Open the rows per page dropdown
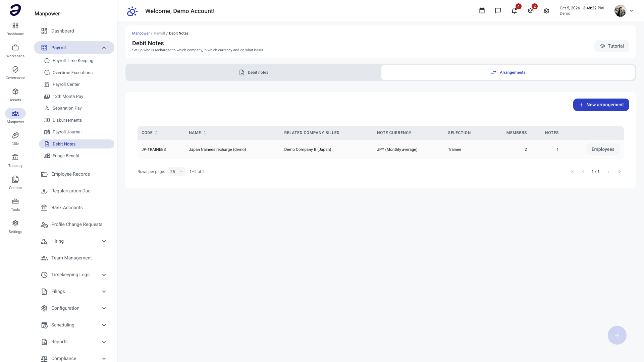 (176, 172)
